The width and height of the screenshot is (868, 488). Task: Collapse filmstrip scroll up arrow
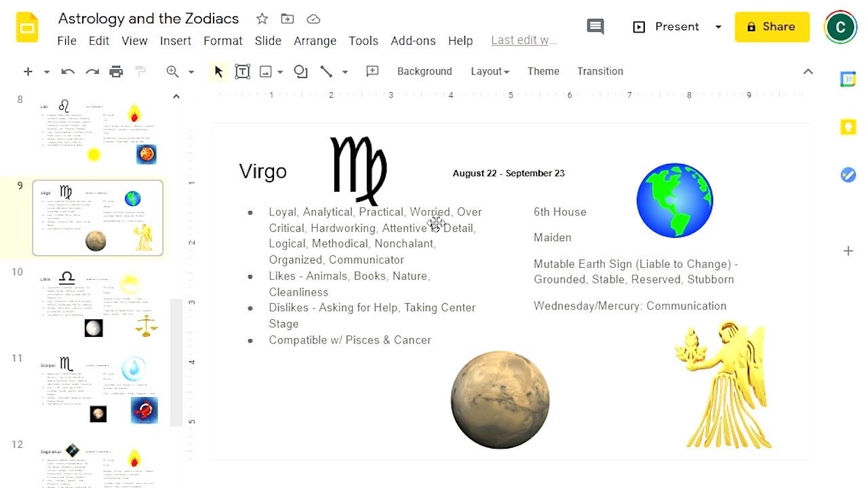click(176, 96)
